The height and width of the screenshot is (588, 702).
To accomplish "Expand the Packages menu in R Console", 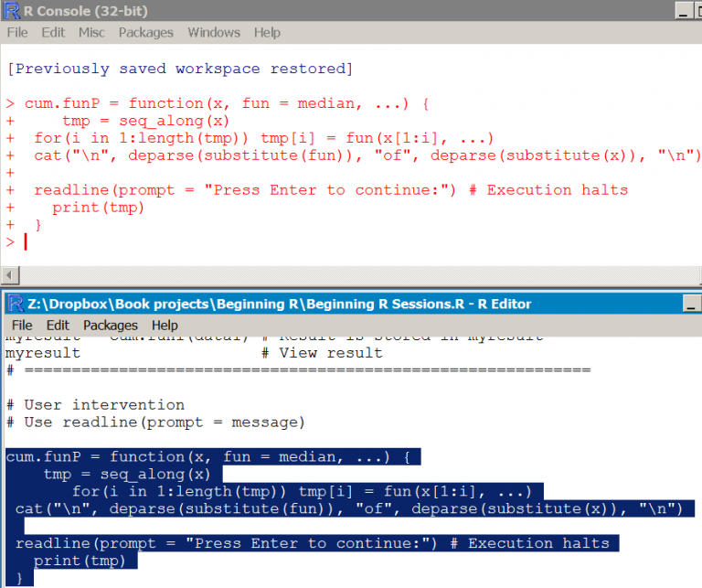I will [x=145, y=32].
